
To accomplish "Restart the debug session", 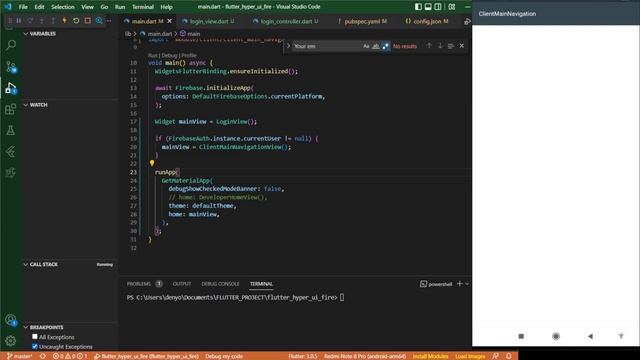I will pos(76,20).
